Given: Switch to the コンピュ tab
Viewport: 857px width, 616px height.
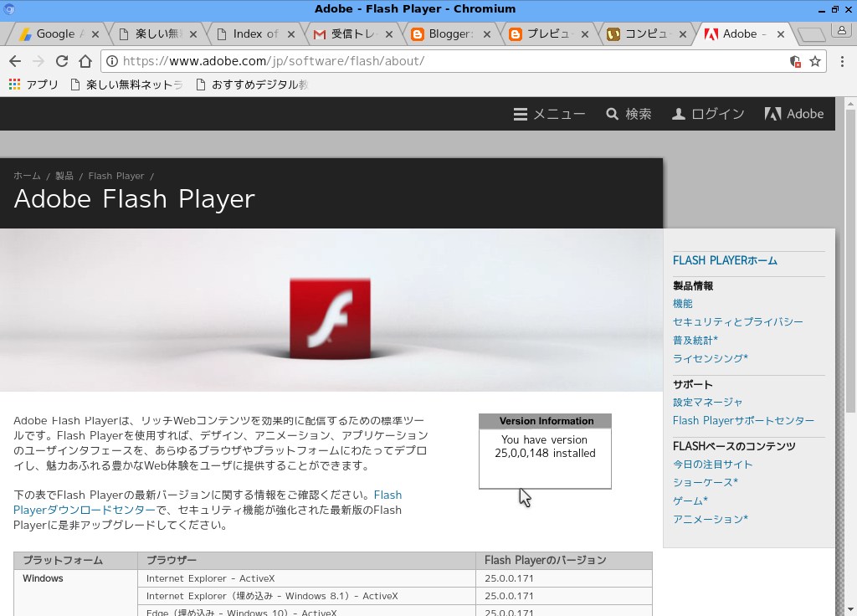Looking at the screenshot, I should (646, 33).
